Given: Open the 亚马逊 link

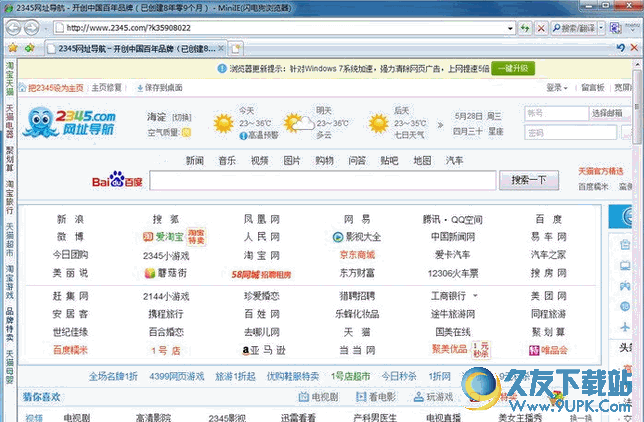Looking at the screenshot, I should [264, 350].
